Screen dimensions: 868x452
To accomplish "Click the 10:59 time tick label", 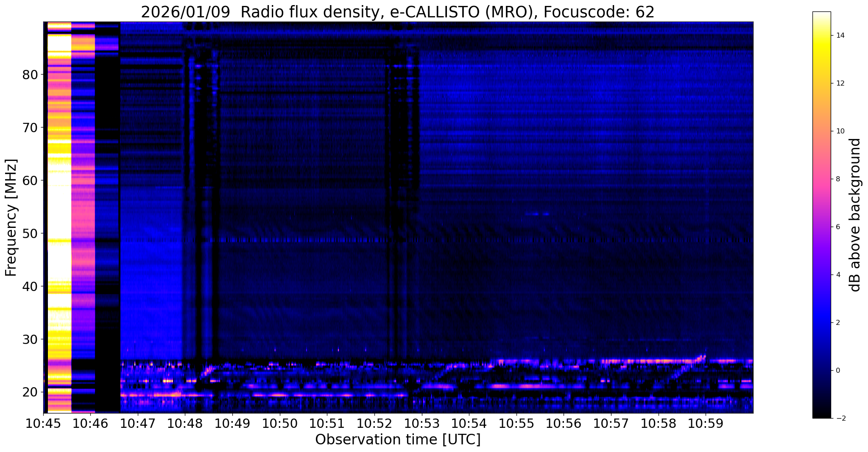I will tap(706, 424).
